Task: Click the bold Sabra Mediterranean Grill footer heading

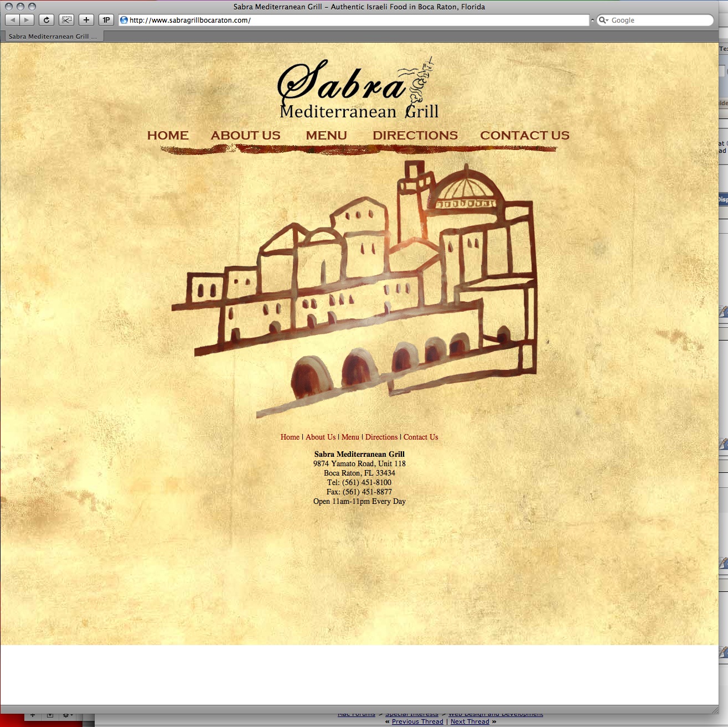Action: (359, 454)
